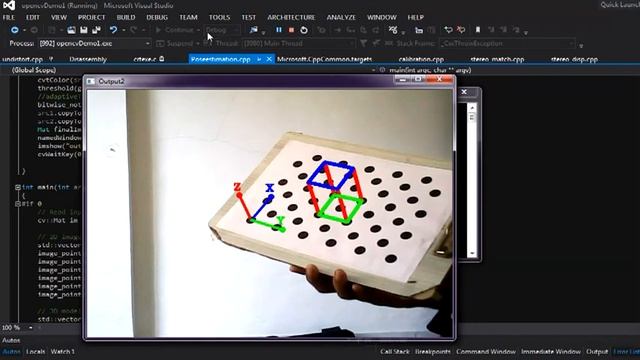640x360 pixels.
Task: Open the TEST menu
Action: click(249, 18)
